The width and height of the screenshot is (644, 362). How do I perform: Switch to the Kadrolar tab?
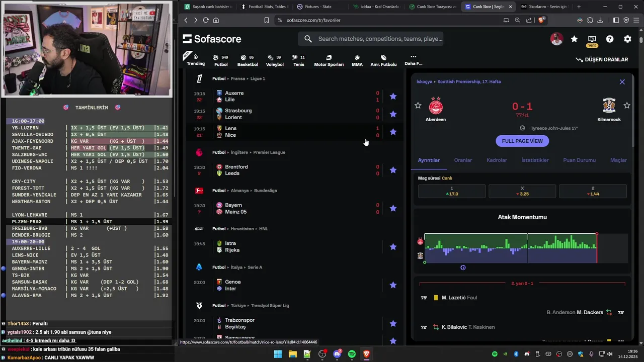click(x=497, y=160)
